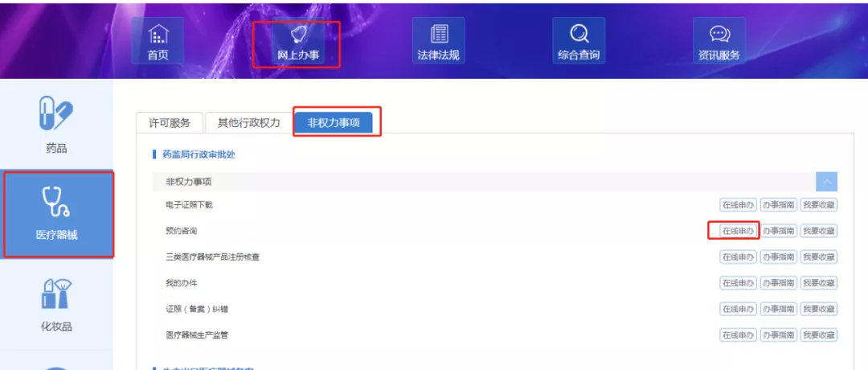Switch to the 其他行政权力 tab
The image size is (868, 370).
pyautogui.click(x=248, y=123)
